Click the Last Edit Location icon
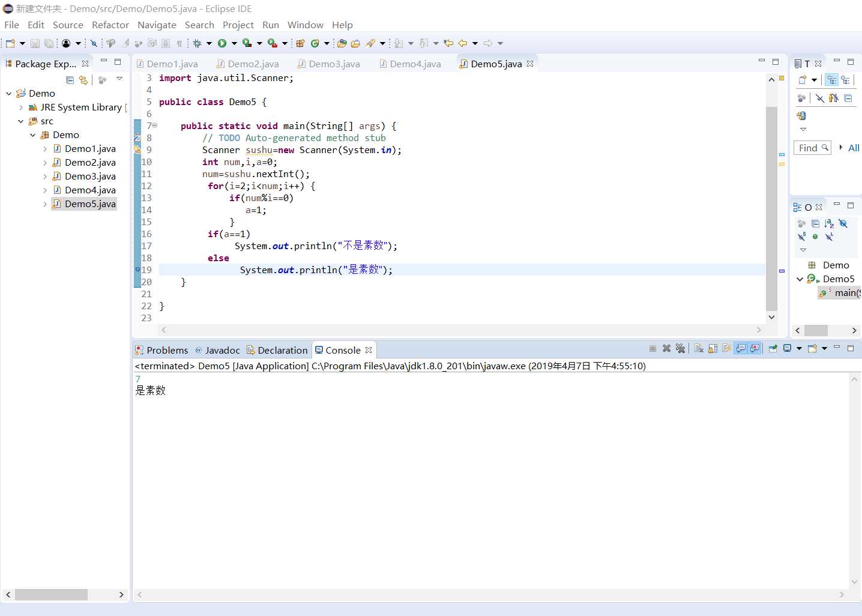The image size is (862, 616). click(x=448, y=43)
